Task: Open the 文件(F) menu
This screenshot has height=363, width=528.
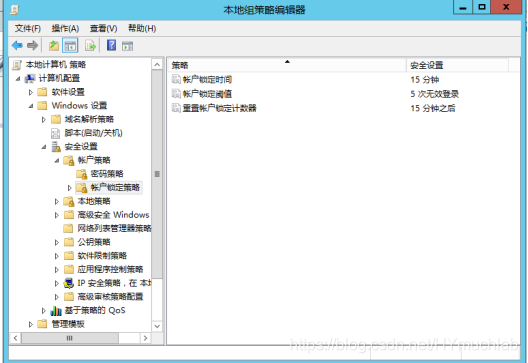Action: point(28,29)
